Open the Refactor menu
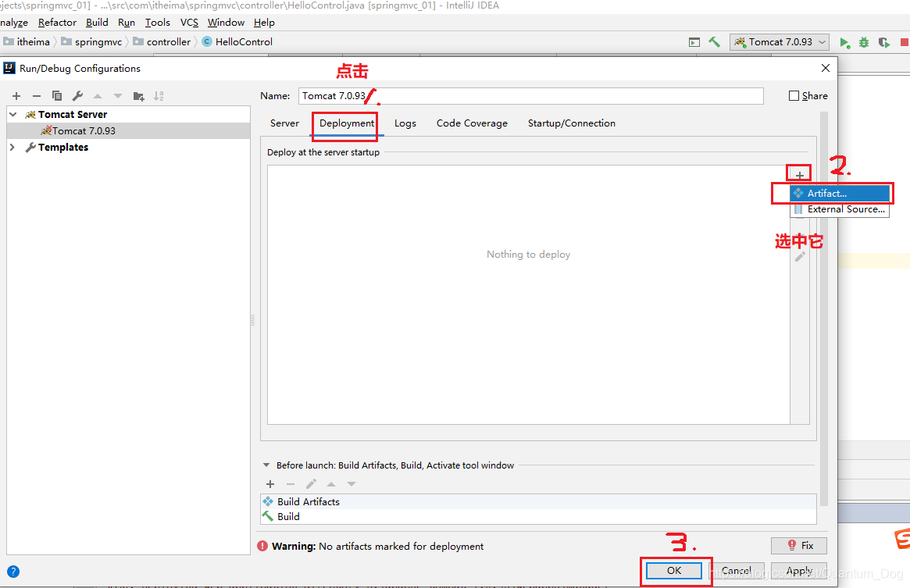 coord(57,23)
